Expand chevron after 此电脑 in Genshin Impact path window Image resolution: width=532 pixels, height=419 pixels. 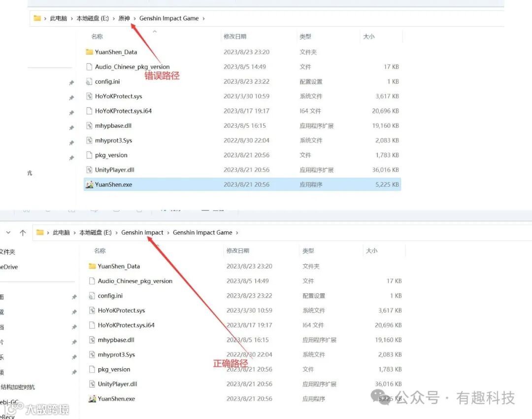pos(75,233)
